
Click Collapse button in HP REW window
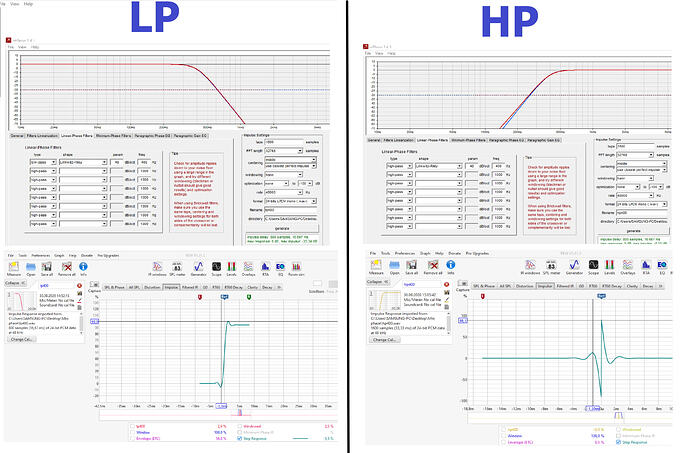click(x=378, y=282)
